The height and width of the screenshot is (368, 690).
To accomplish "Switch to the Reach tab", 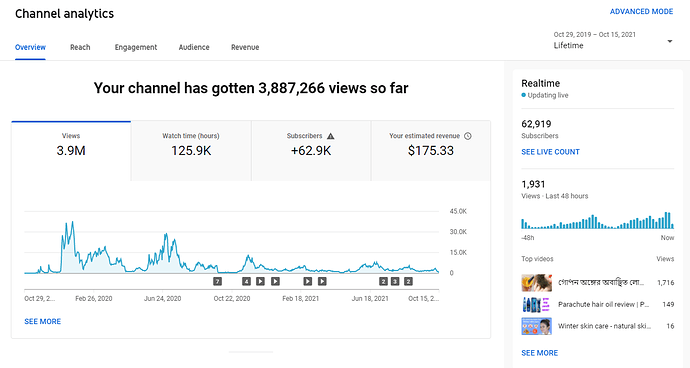I will [x=80, y=47].
